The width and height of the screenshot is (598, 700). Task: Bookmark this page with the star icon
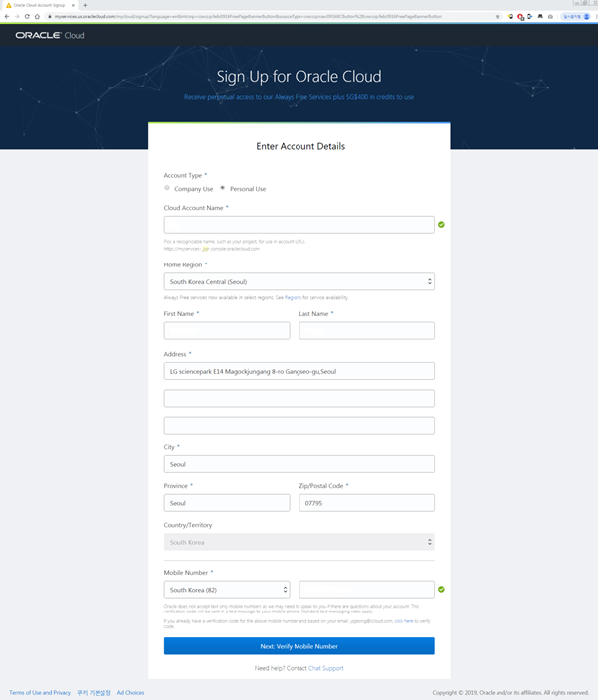coord(498,17)
